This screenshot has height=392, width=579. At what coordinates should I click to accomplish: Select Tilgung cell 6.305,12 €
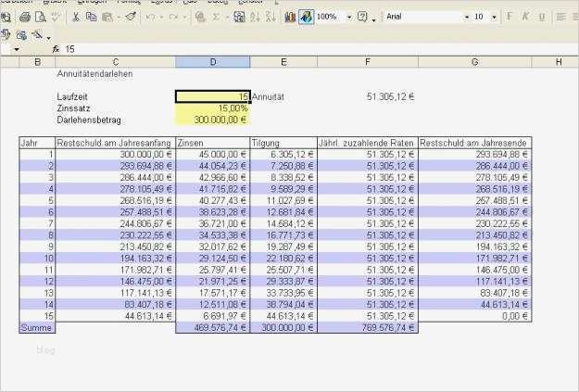tap(283, 155)
